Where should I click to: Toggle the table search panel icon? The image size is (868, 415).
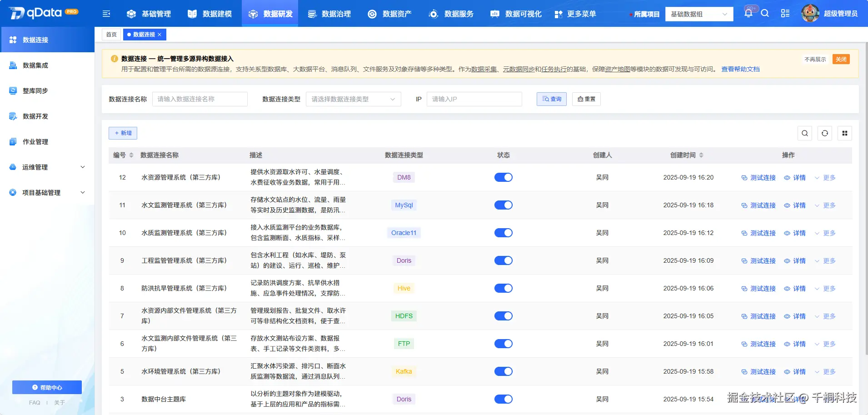(805, 133)
